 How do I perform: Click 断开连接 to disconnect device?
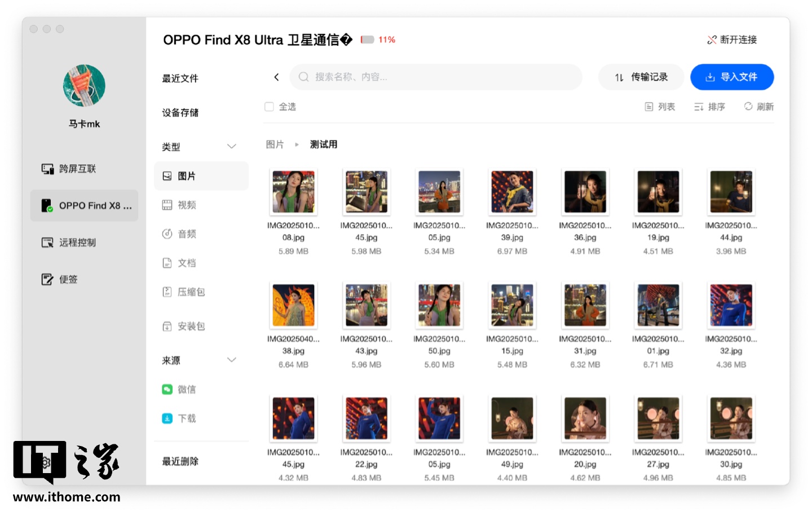tap(732, 39)
